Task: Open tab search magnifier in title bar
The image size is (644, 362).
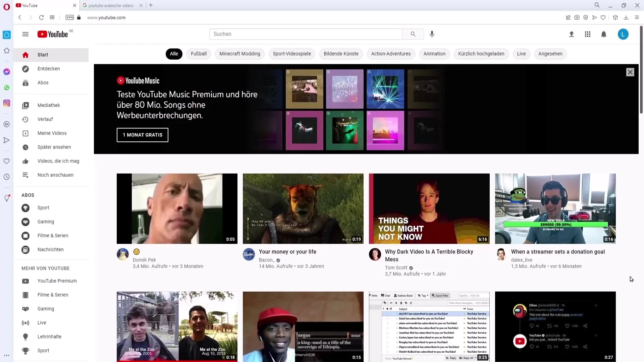Action: coord(597,5)
